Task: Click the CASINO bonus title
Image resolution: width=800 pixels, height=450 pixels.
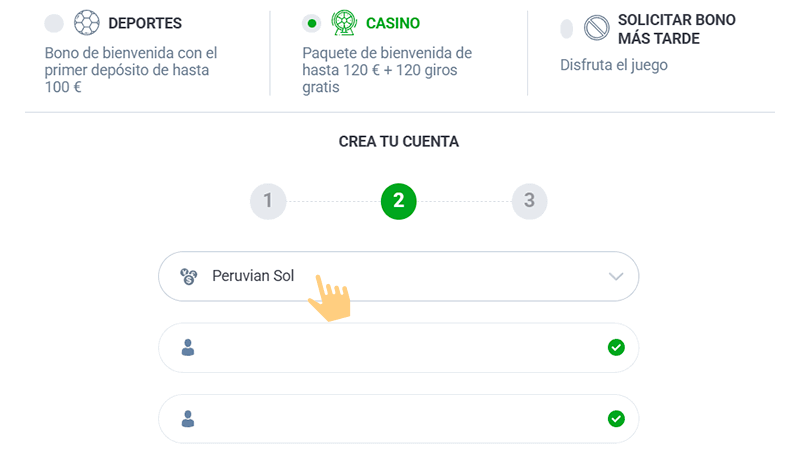Action: coord(393,23)
